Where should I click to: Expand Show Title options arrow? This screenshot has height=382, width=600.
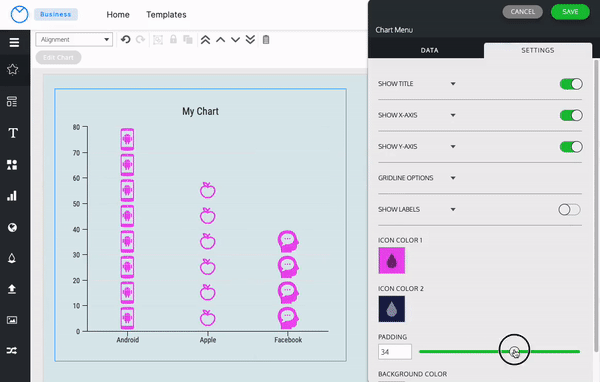point(453,84)
